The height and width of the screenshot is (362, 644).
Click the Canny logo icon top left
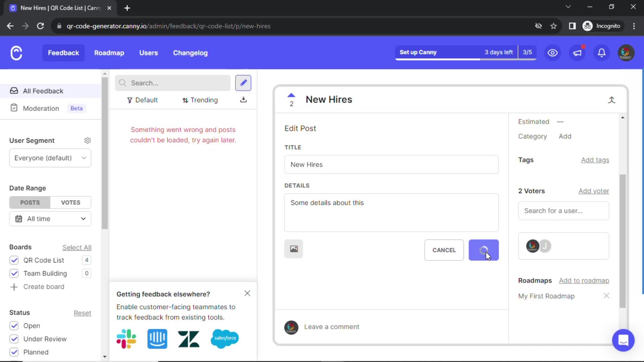tap(16, 53)
